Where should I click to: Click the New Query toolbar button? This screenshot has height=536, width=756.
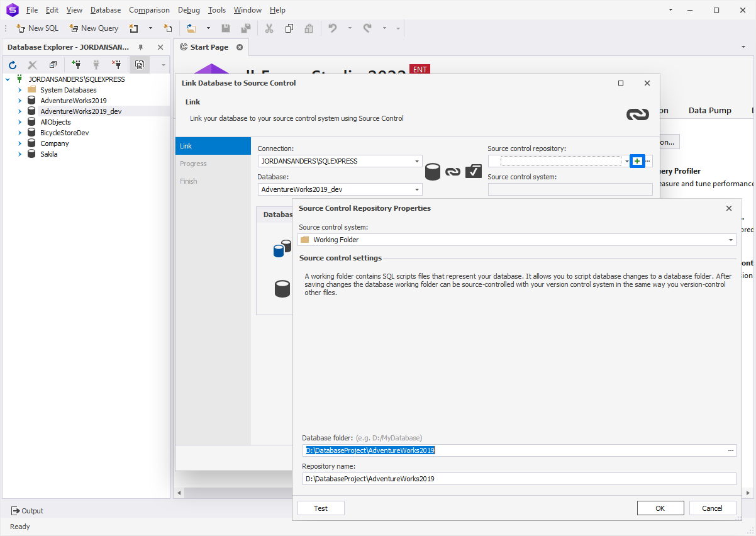[94, 28]
